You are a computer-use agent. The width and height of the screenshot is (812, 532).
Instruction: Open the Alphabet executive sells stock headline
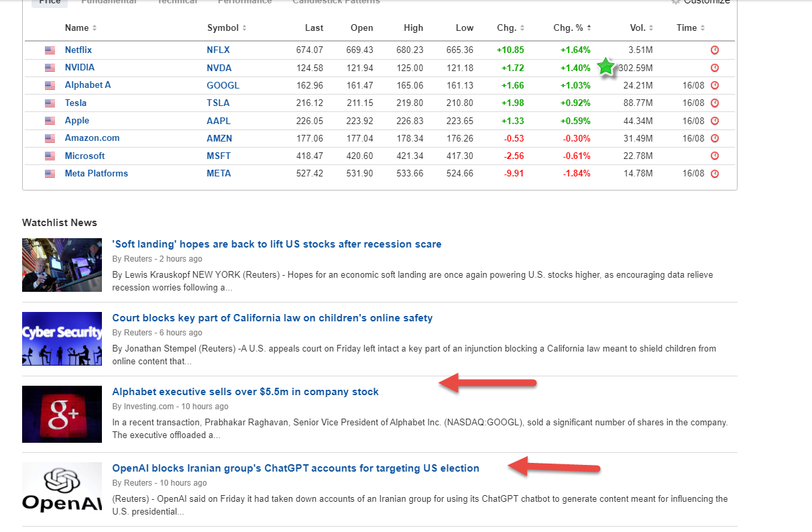(245, 392)
